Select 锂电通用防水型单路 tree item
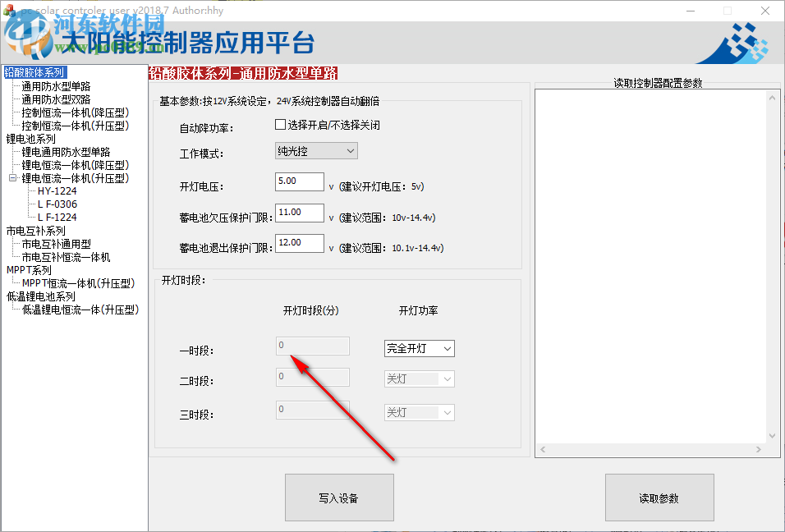This screenshot has width=785, height=532. (x=66, y=152)
